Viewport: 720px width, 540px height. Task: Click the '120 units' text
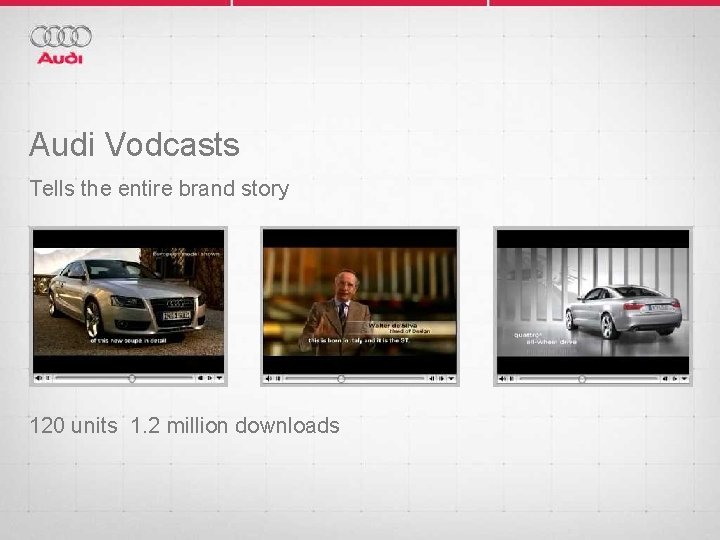coord(73,425)
